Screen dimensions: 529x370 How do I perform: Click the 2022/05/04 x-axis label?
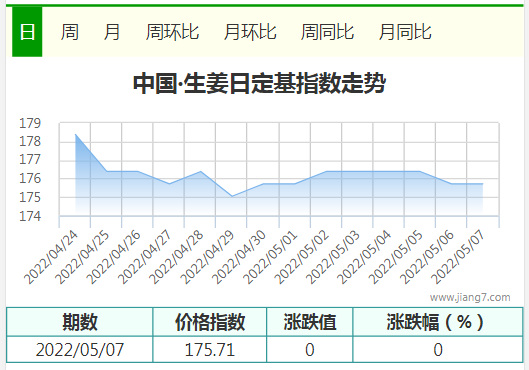364,257
